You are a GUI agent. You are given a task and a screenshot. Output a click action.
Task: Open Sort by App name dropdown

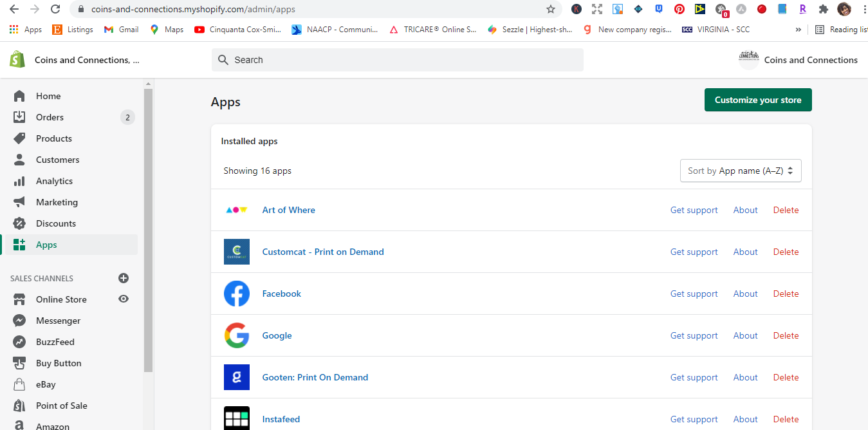(x=741, y=171)
